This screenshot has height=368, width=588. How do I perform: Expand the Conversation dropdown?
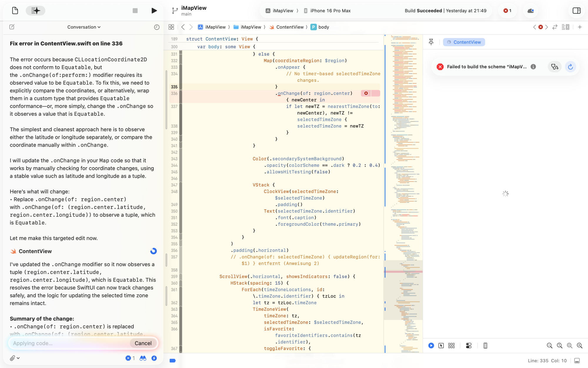click(x=84, y=27)
